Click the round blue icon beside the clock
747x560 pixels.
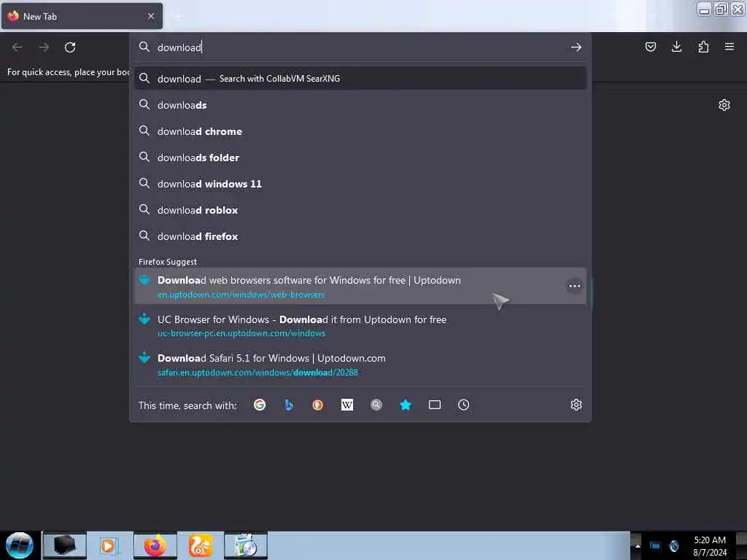coord(673,545)
